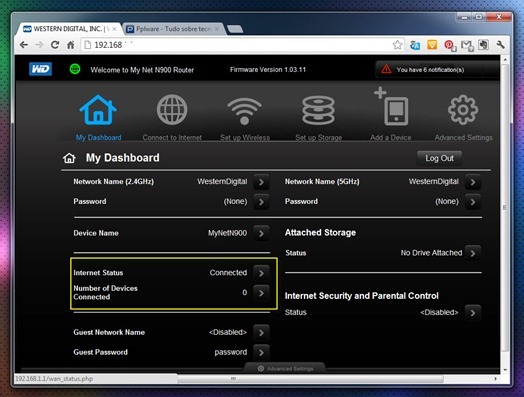Click the horizontal scrollbar right arrow
Viewport: 524px width, 397px height.
point(495,379)
